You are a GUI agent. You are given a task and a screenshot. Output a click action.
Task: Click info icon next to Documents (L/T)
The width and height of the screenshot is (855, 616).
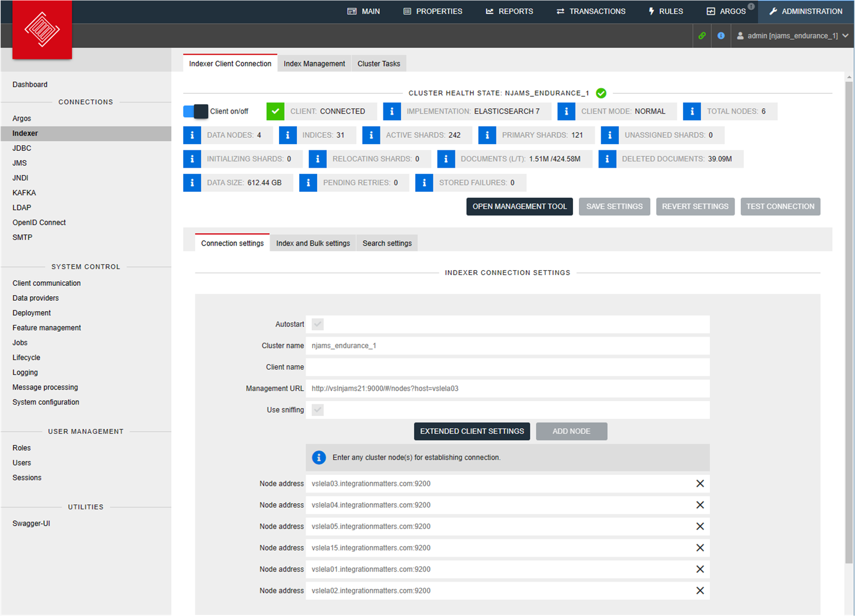pyautogui.click(x=446, y=158)
